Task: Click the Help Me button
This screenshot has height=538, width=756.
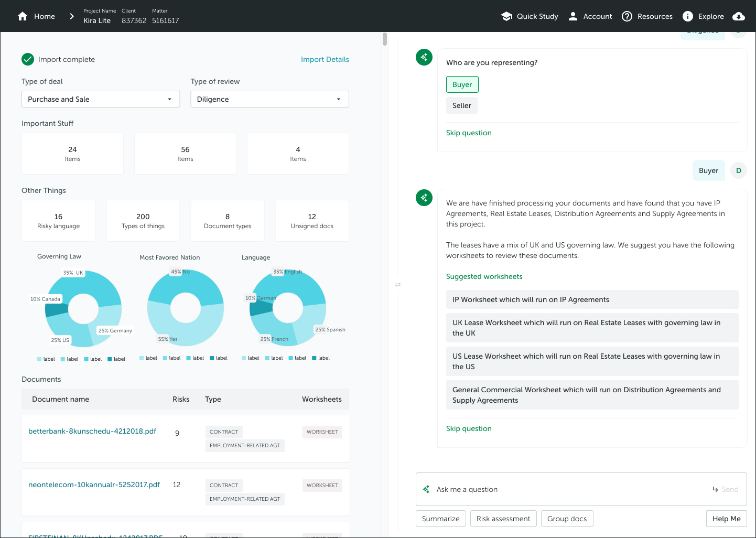Action: coord(727,519)
